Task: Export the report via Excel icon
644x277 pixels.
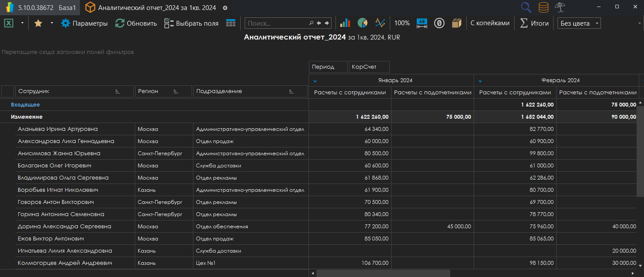Action: pos(9,23)
